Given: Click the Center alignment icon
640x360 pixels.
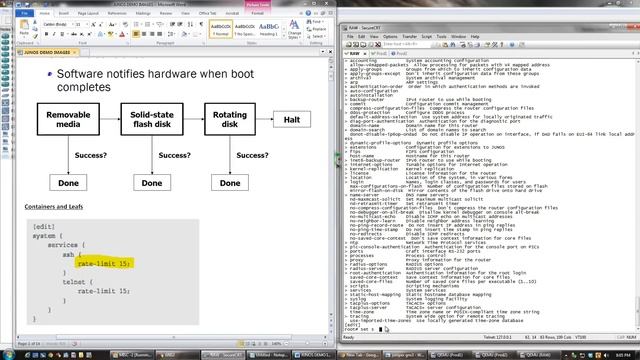Looking at the screenshot, I should [x=144, y=34].
